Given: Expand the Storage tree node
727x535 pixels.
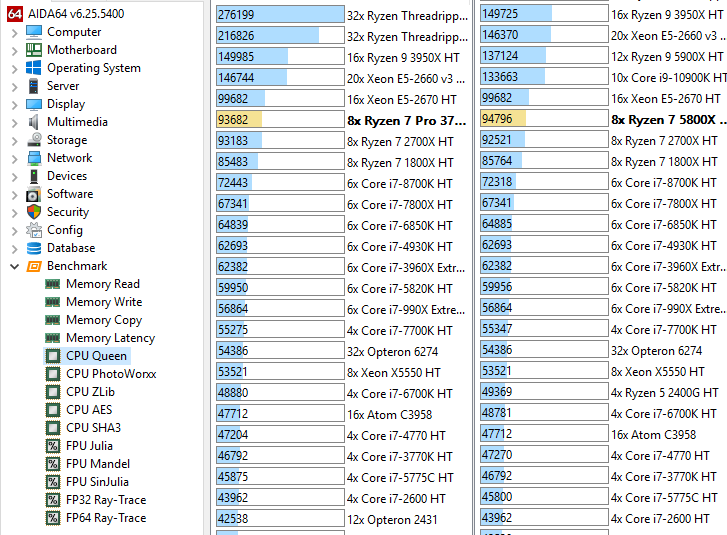Looking at the screenshot, I should pos(14,140).
